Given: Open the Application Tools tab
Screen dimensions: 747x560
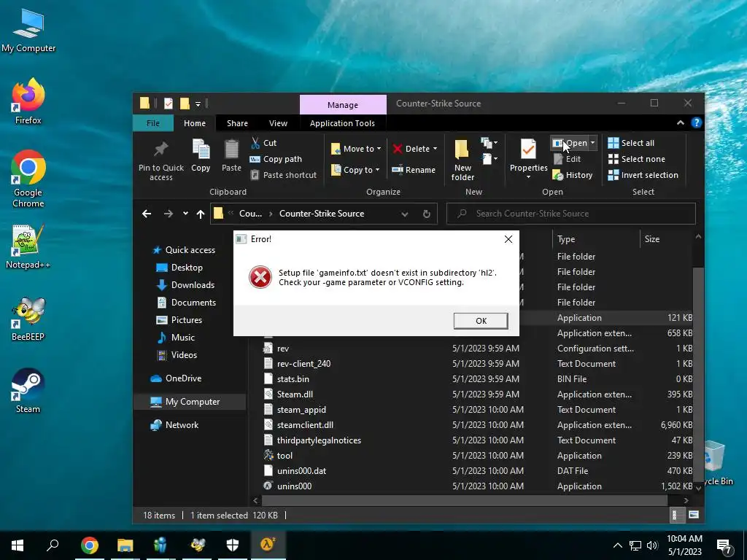Looking at the screenshot, I should tap(342, 122).
